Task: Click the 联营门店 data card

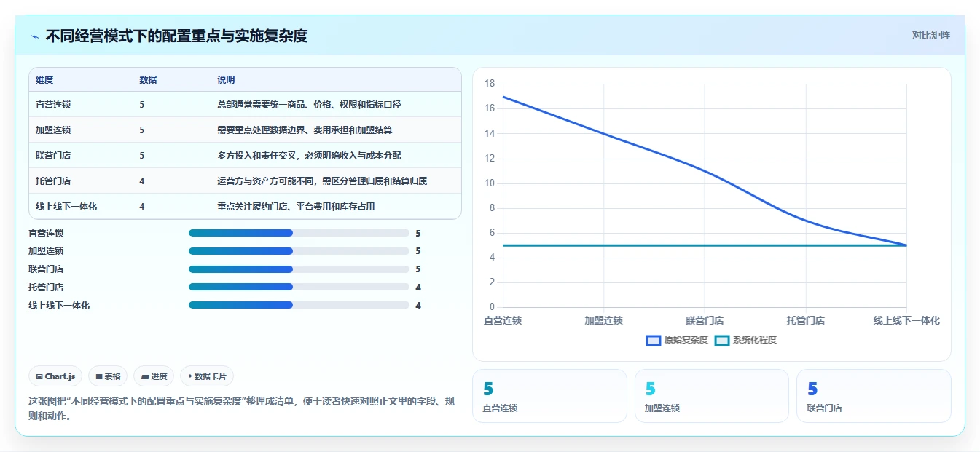Action: click(874, 396)
